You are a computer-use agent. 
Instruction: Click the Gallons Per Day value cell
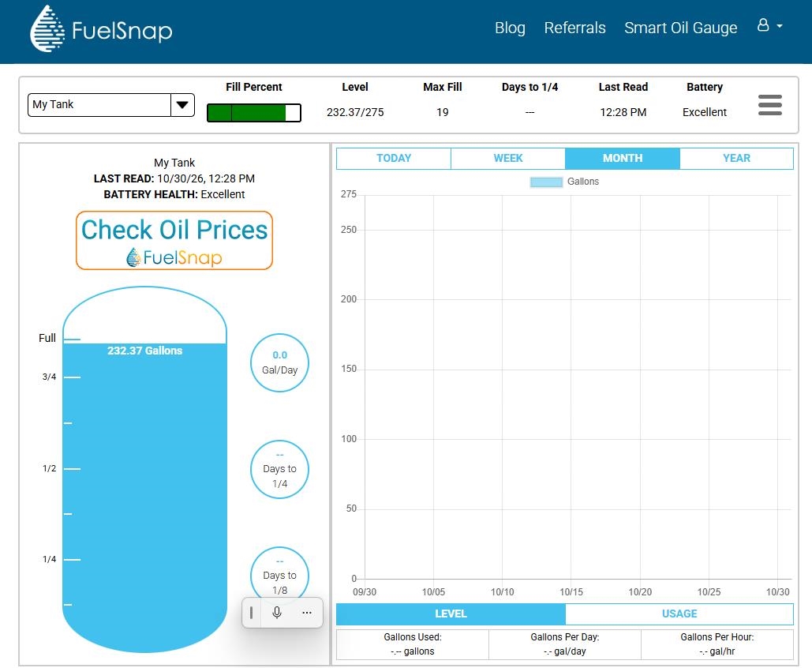point(564,644)
